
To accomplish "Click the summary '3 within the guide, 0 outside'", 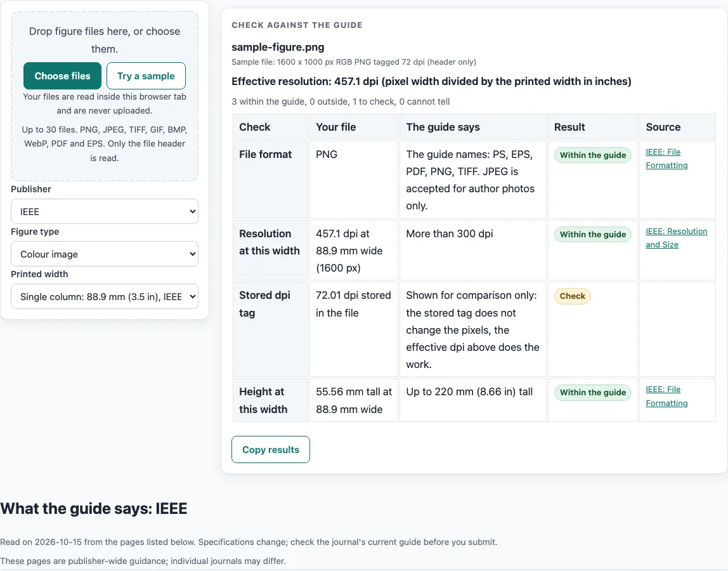I will click(341, 102).
